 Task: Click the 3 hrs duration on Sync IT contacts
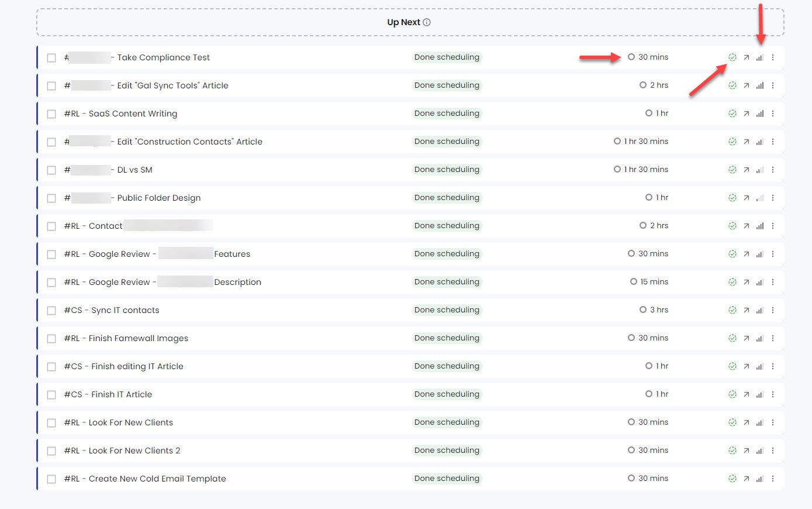pos(658,310)
